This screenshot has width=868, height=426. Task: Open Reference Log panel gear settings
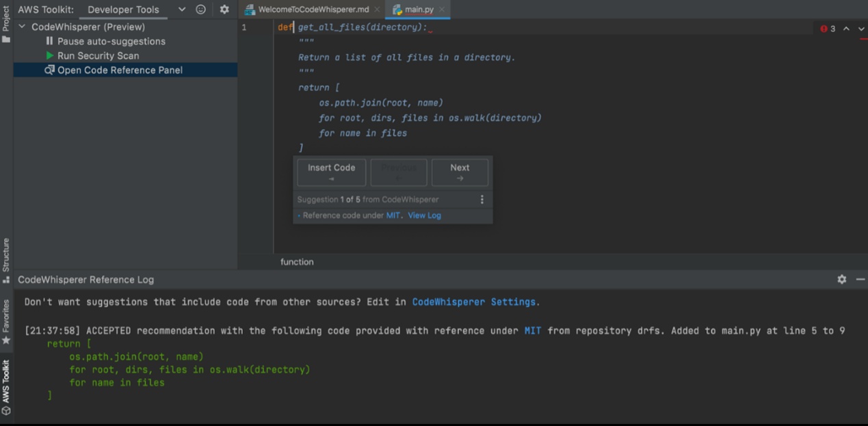pos(841,280)
